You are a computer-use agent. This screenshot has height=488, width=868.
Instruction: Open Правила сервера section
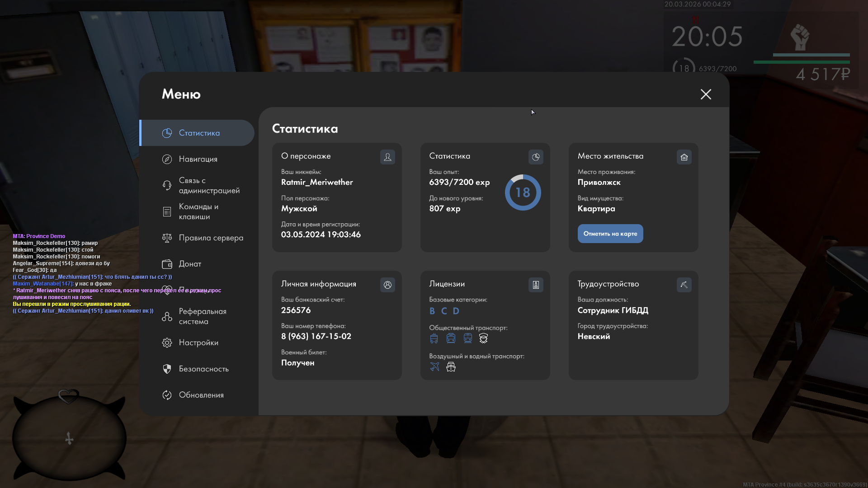(x=210, y=238)
